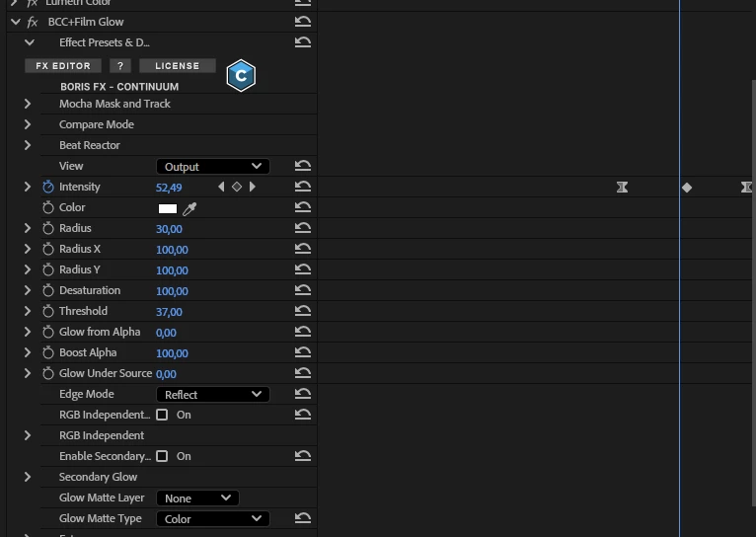Expand Mocha Mask and Track
Screen dimensions: 756x537
[x=28, y=104]
